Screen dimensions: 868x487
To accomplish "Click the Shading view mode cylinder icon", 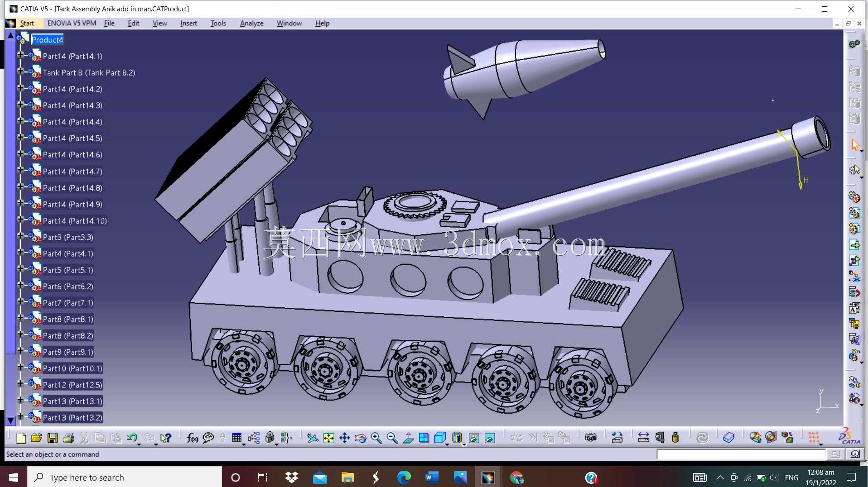I will click(x=457, y=438).
